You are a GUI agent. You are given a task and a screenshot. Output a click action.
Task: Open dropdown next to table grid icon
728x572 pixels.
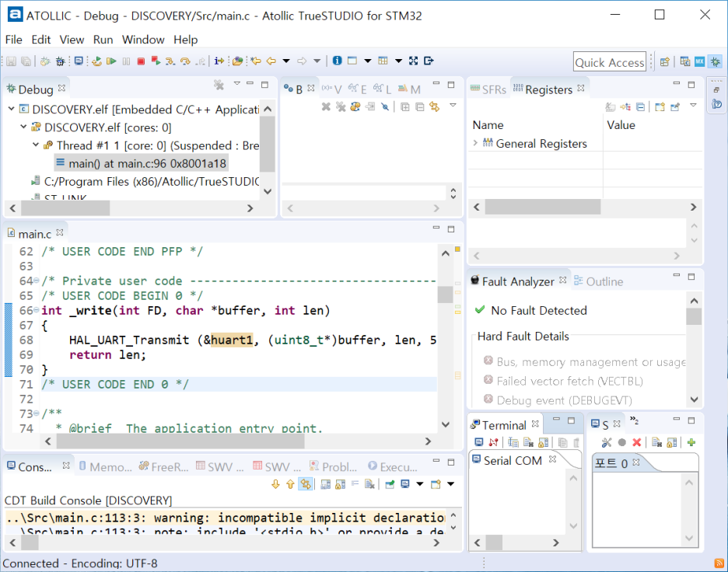pyautogui.click(x=398, y=61)
